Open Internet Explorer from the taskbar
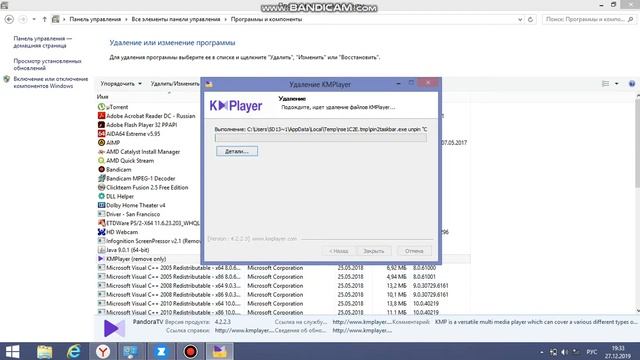This screenshot has width=640, height=360. 74,351
